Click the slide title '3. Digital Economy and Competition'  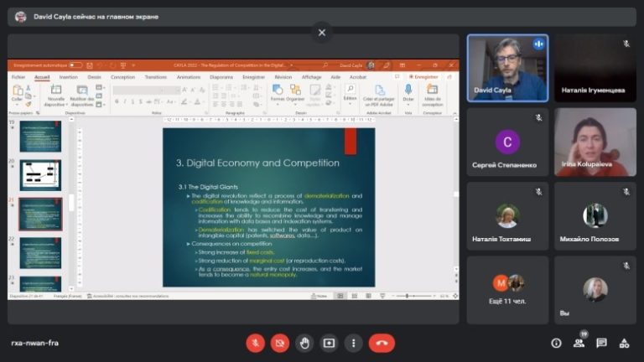point(257,163)
